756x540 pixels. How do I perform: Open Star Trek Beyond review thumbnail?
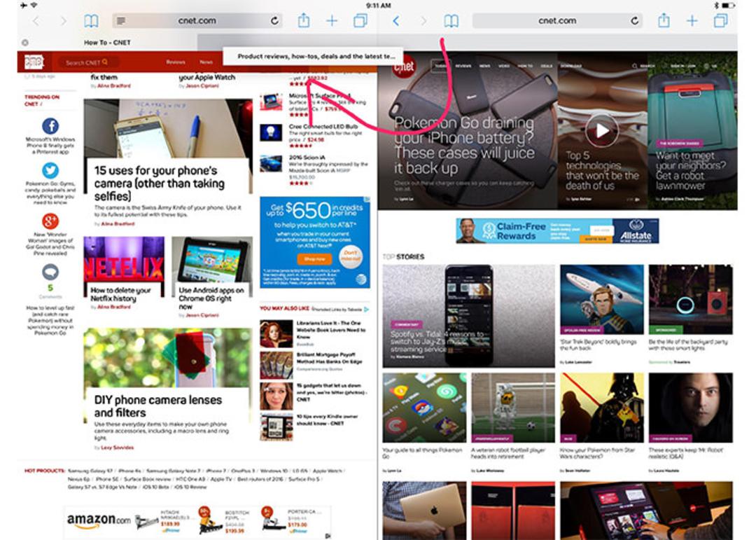coord(602,299)
